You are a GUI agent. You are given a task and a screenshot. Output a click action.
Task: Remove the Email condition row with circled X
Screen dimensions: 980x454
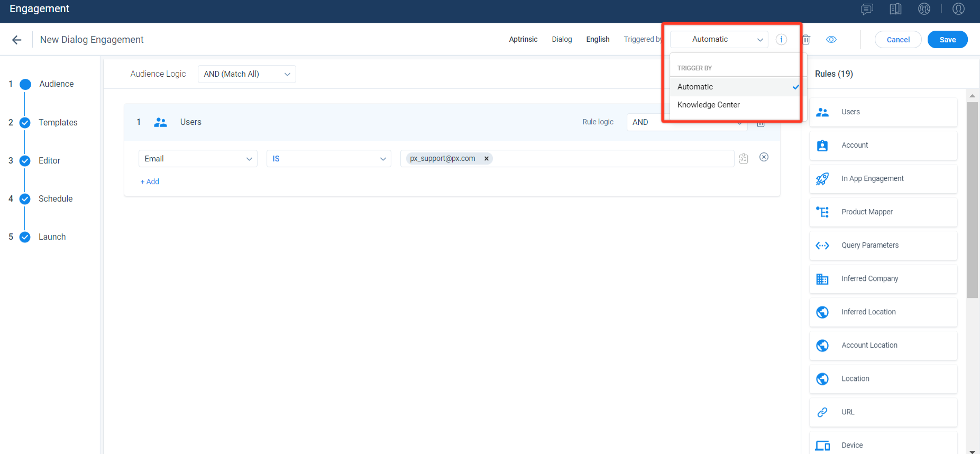click(764, 157)
